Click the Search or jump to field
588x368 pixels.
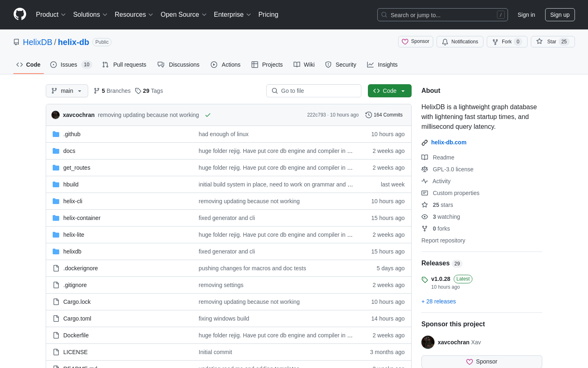pos(443,15)
